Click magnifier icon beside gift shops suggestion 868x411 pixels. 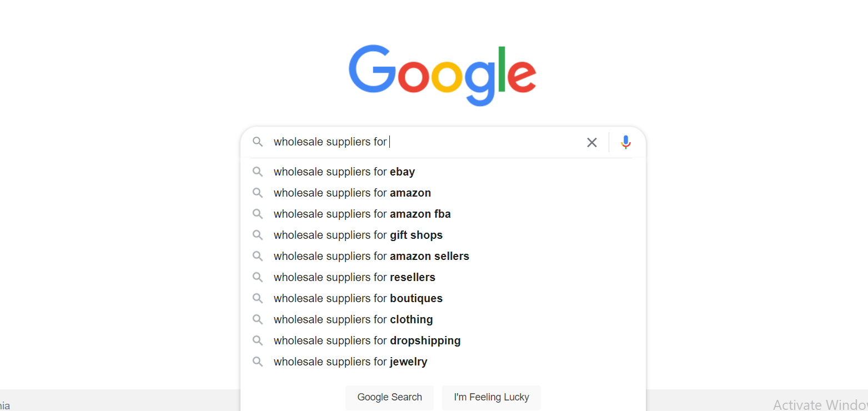coord(258,235)
